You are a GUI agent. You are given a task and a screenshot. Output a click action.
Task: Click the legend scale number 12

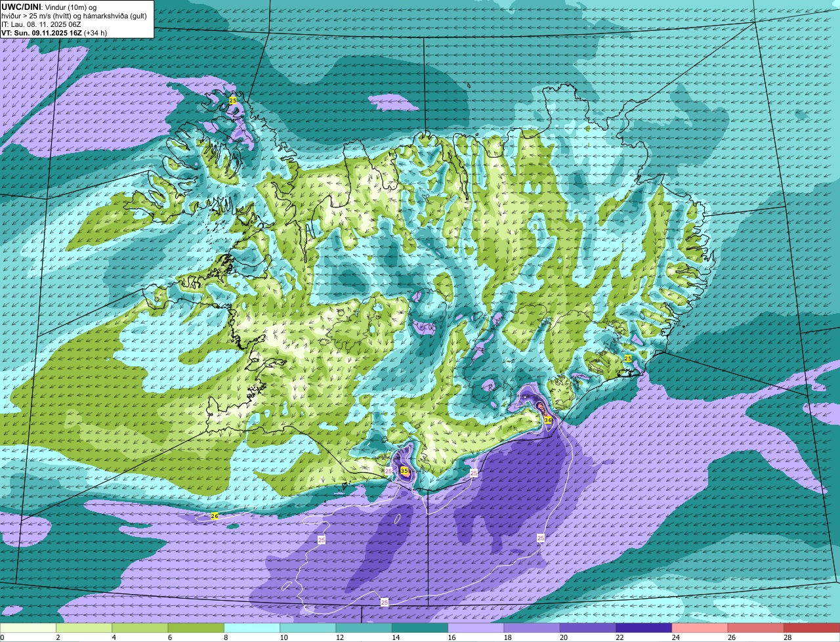pyautogui.click(x=339, y=637)
